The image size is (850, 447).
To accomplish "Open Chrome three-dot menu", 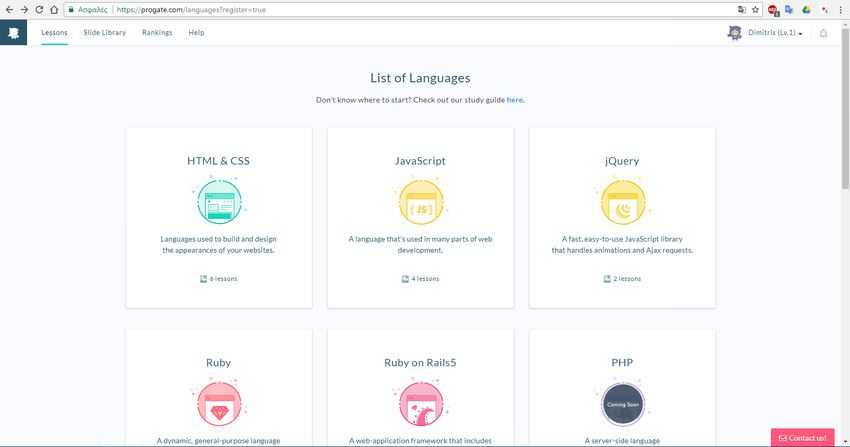I will coord(840,10).
